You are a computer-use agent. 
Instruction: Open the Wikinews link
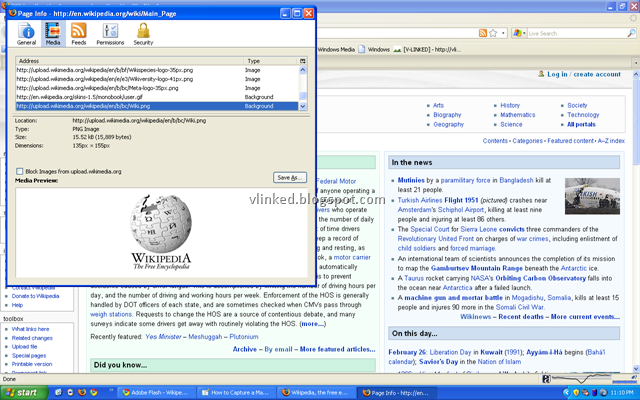click(476, 317)
